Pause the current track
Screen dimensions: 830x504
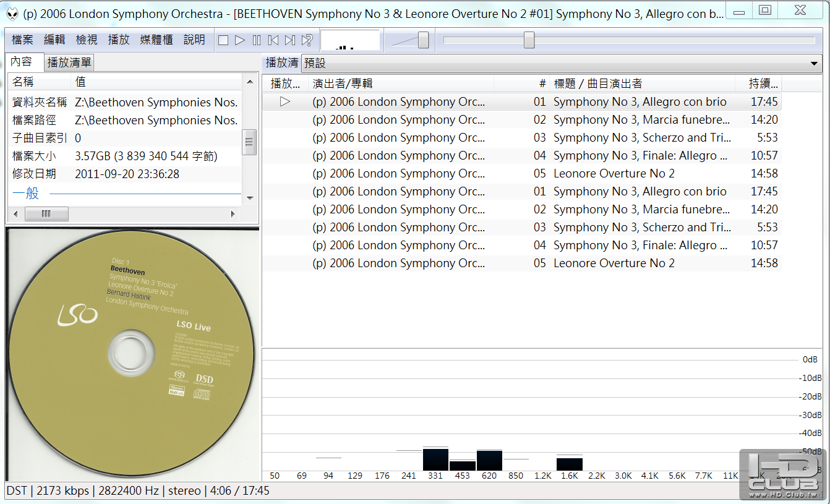[x=257, y=40]
